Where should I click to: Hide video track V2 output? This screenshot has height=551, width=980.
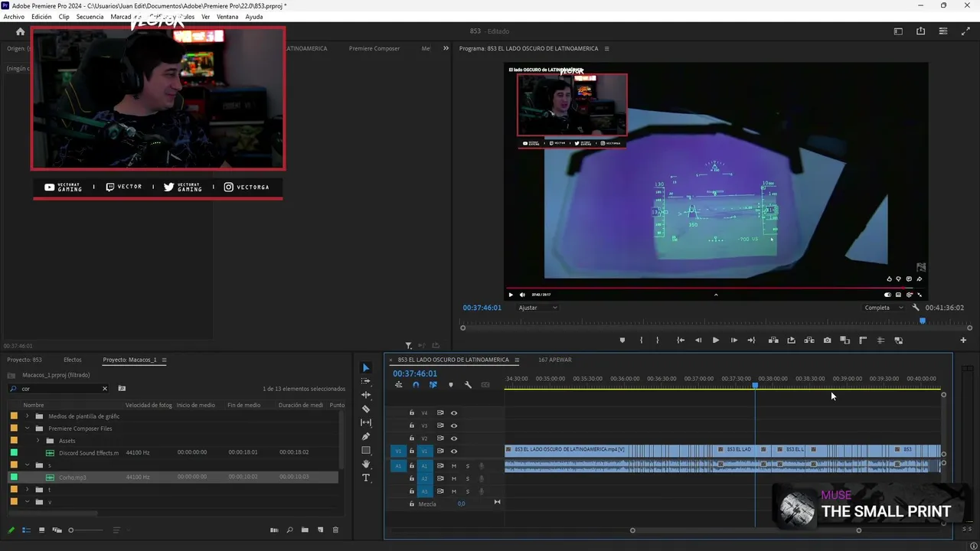454,439
